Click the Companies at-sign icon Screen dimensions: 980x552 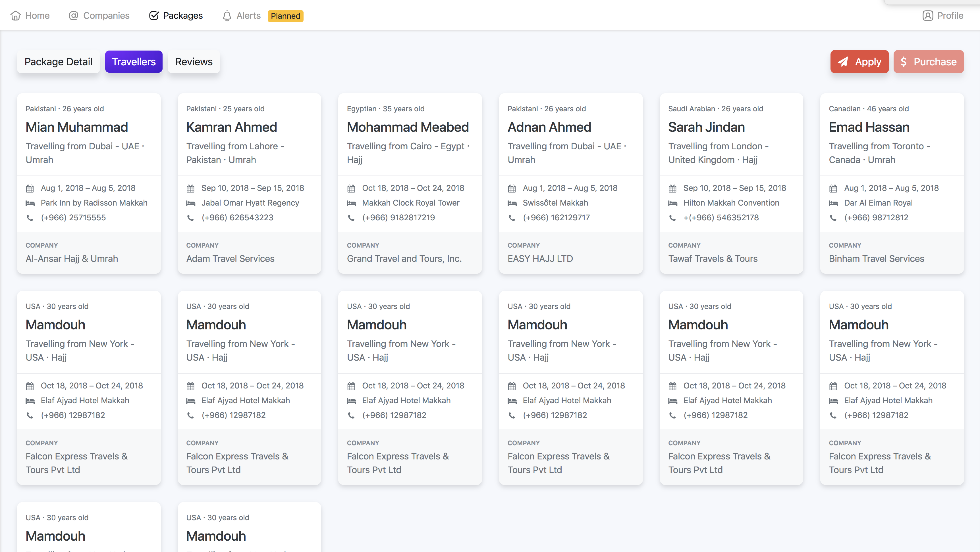tap(73, 16)
